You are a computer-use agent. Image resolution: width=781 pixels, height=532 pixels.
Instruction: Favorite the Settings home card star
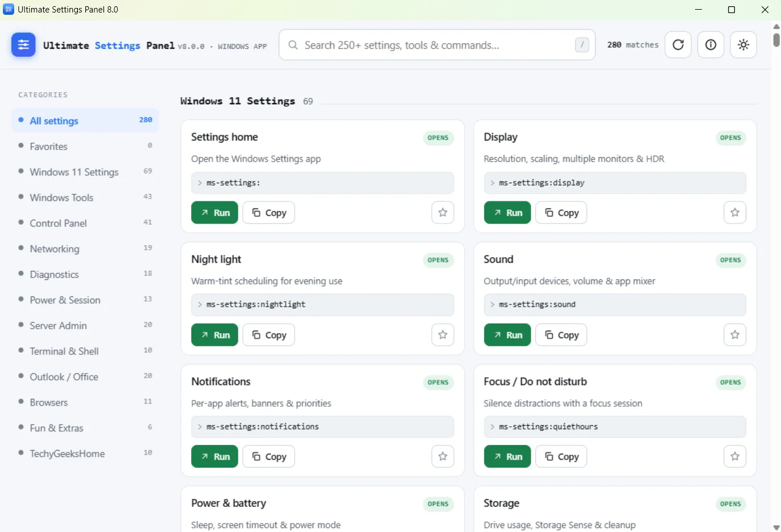[x=443, y=213]
